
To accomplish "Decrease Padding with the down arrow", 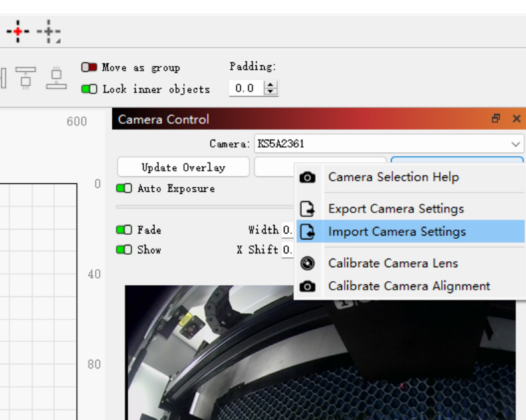I will (271, 91).
